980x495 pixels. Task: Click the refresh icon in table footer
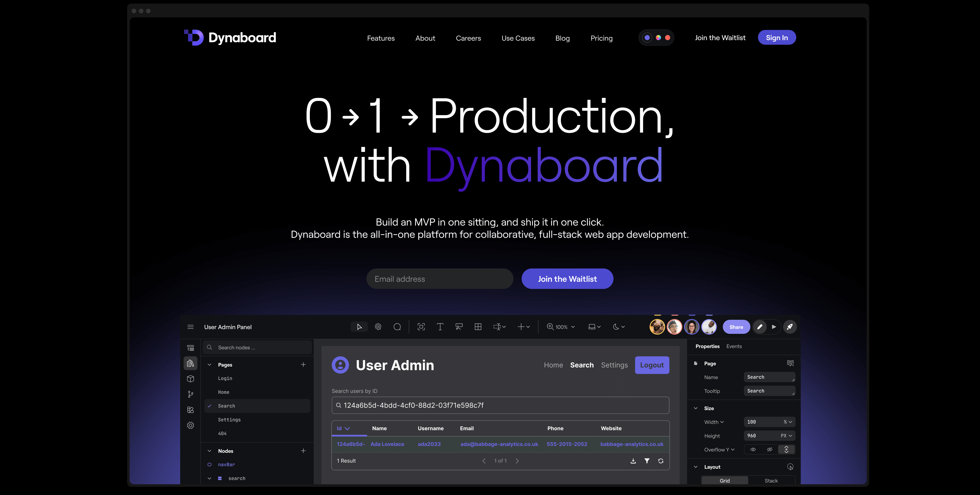661,461
